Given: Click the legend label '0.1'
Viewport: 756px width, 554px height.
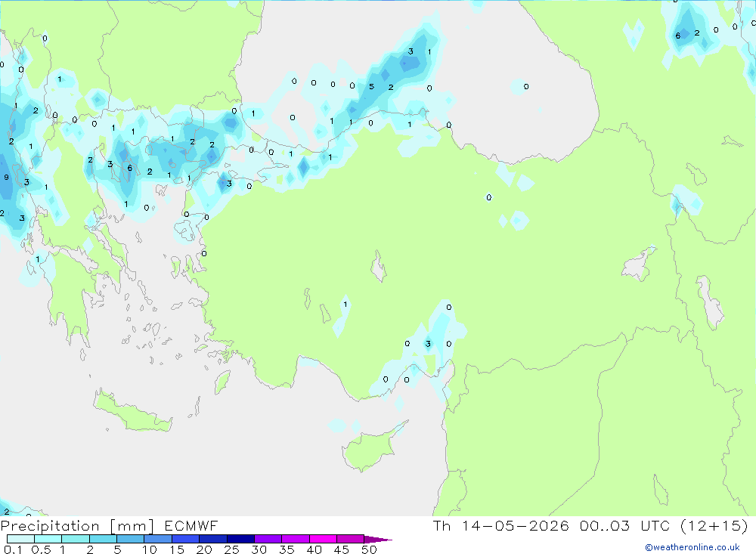Looking at the screenshot, I should [x=13, y=549].
